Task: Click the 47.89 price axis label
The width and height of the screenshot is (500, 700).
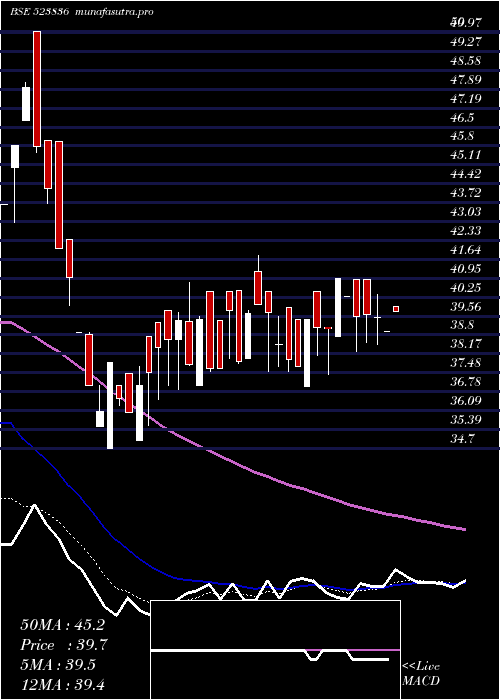Action: point(467,80)
